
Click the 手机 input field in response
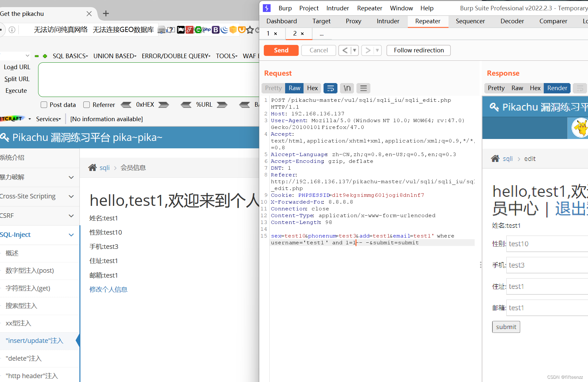coord(547,265)
